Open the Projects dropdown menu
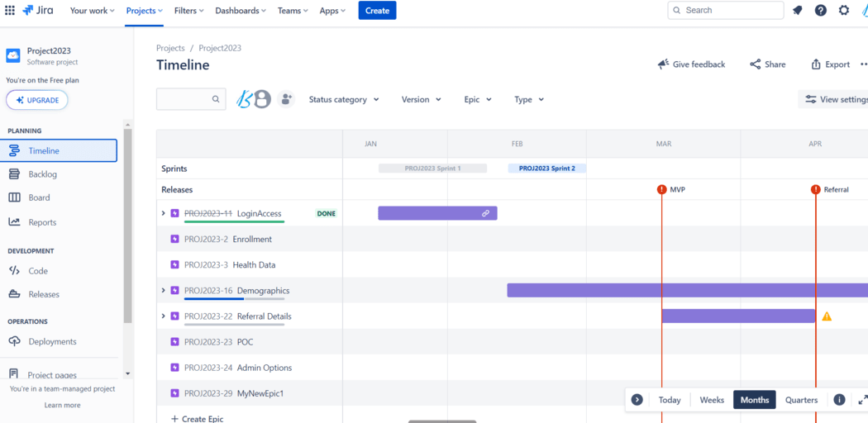868x423 pixels. pos(144,11)
